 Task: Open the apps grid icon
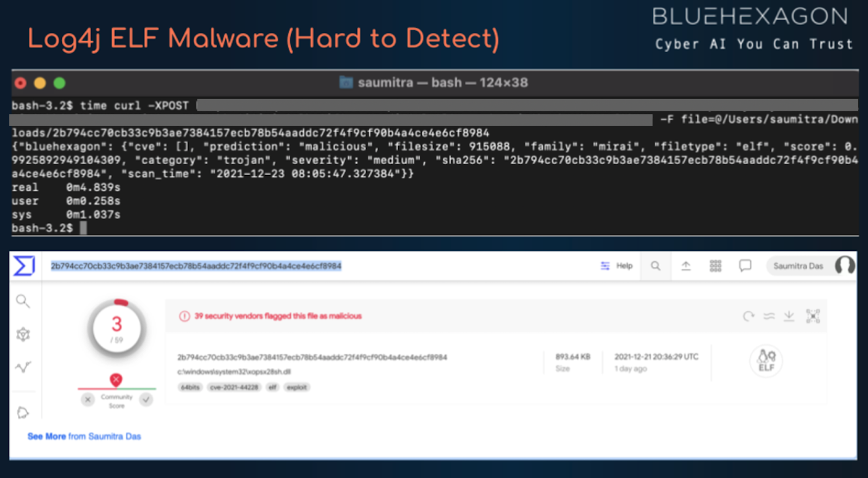716,266
